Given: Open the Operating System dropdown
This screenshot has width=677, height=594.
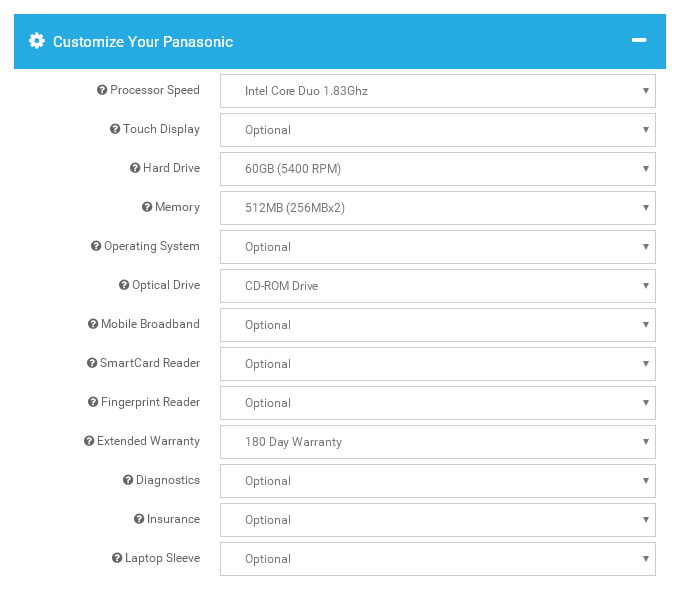Looking at the screenshot, I should tap(437, 247).
